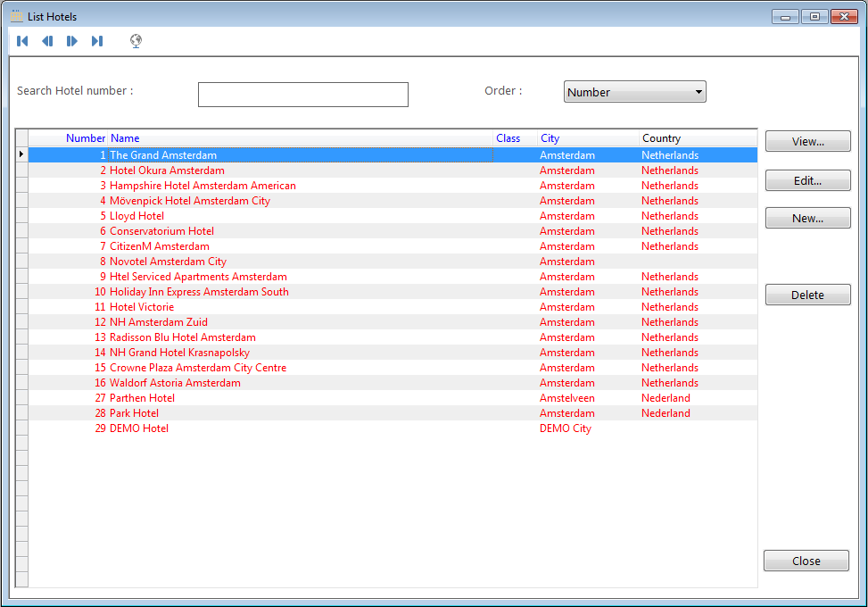Image resolution: width=868 pixels, height=607 pixels.
Task: Select Crowne Plaza Amsterdam City Centre
Action: click(x=393, y=368)
